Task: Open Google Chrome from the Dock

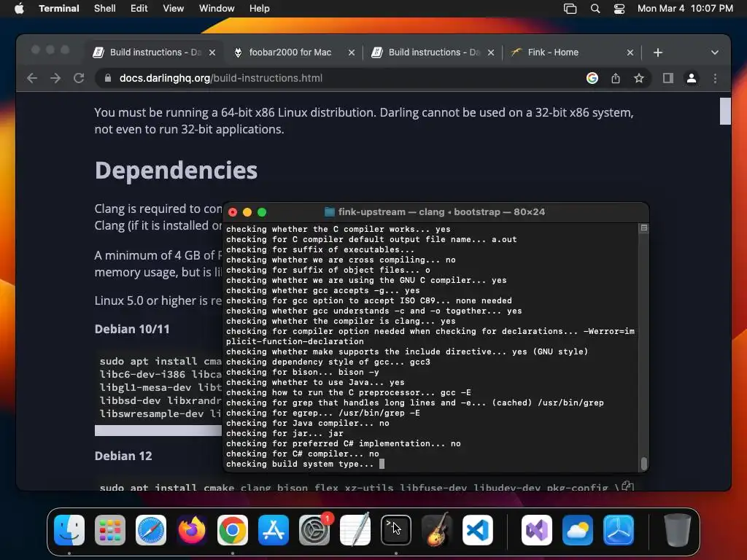Action: click(233, 530)
